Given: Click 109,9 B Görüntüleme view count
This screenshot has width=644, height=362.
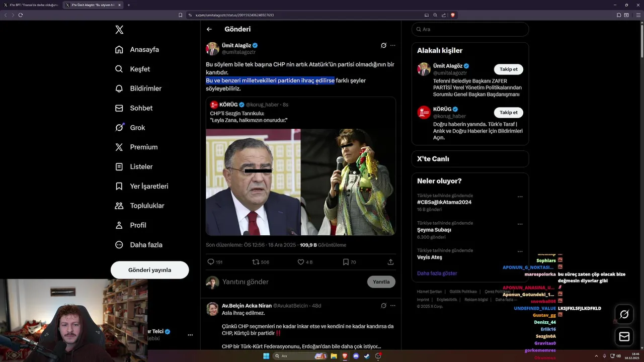Looking at the screenshot, I should (x=323, y=245).
